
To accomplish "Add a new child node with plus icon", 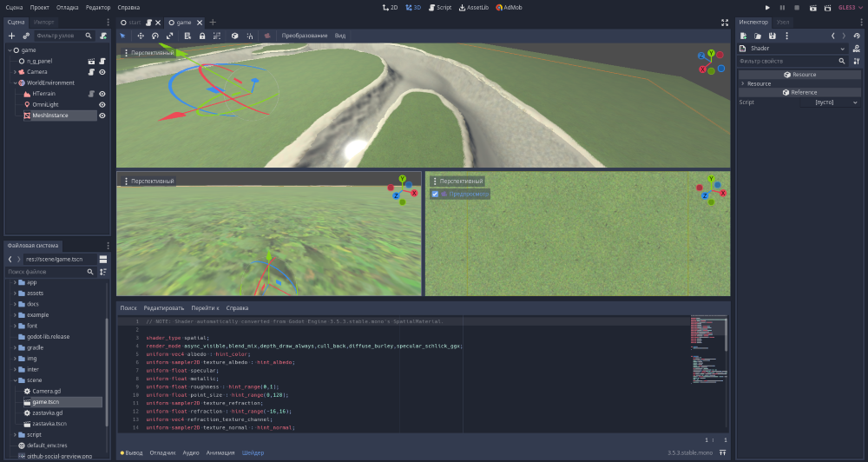I will pyautogui.click(x=11, y=36).
